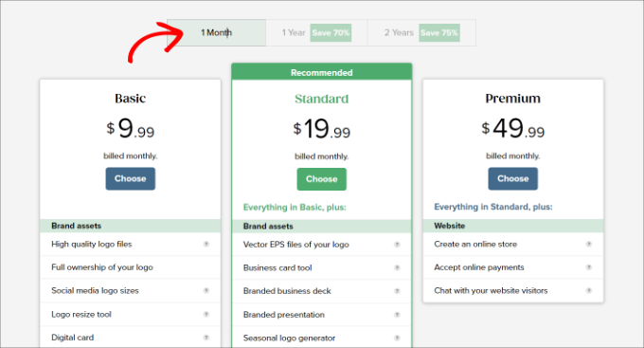Click the $49.99 price
This screenshot has height=348, width=644.
pos(513,128)
